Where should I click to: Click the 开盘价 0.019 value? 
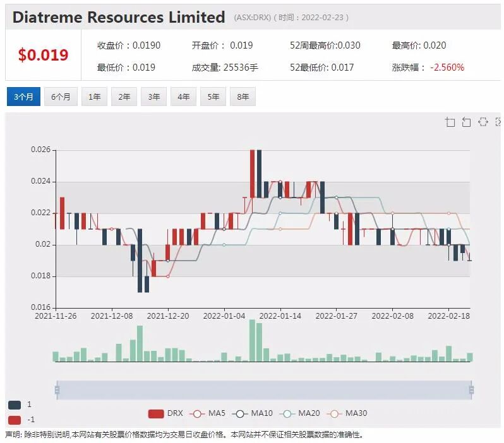click(222, 45)
